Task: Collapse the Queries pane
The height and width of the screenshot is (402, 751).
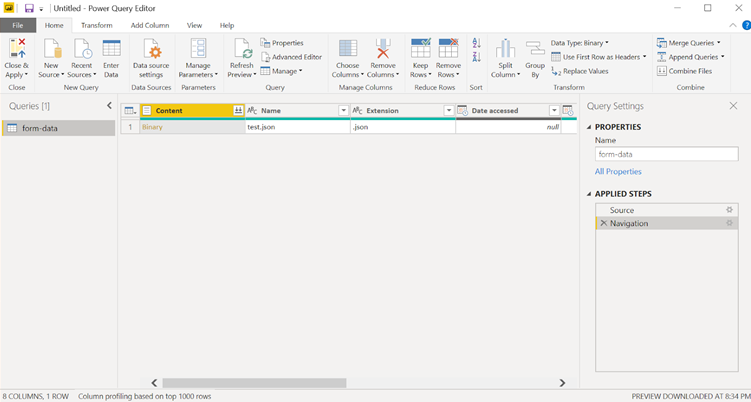Action: [109, 105]
